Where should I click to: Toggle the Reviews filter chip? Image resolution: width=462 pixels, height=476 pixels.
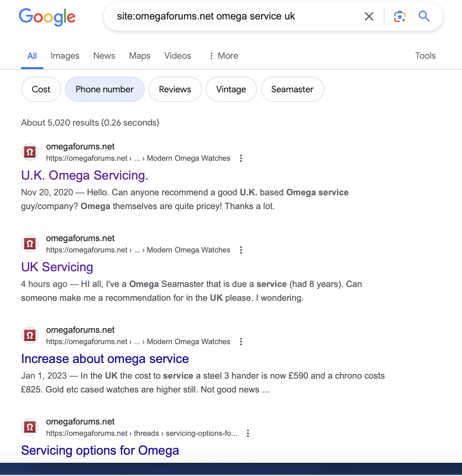tap(175, 89)
